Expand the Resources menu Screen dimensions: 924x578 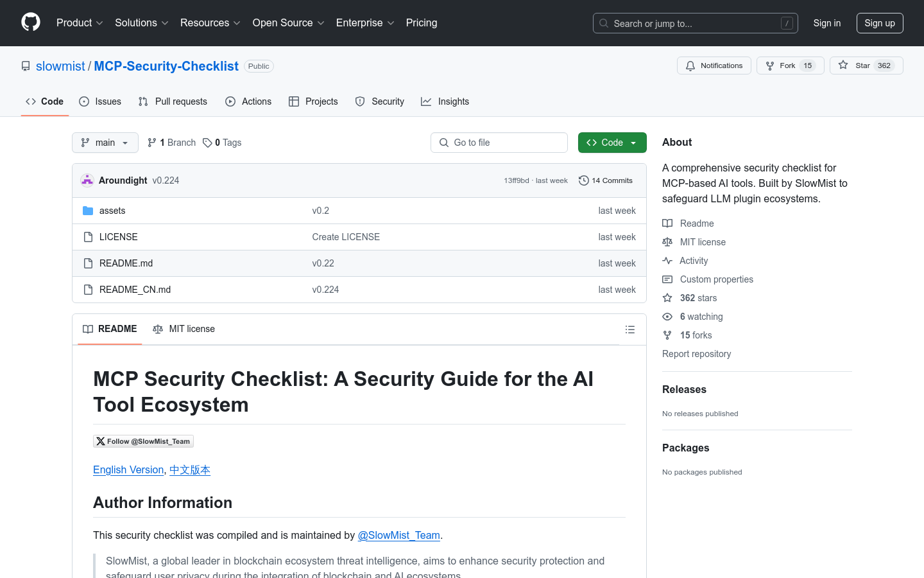coord(210,22)
